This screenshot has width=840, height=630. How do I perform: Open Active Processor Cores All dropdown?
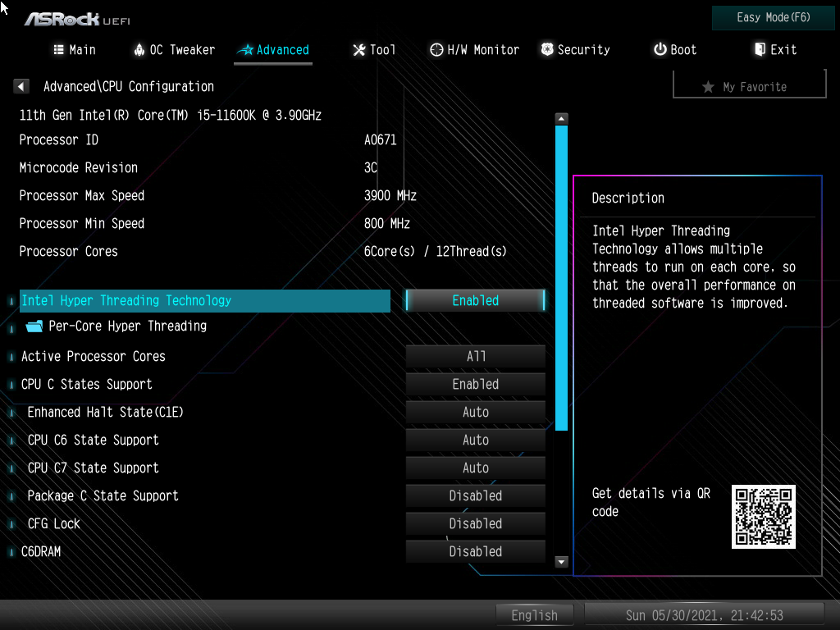click(x=476, y=356)
